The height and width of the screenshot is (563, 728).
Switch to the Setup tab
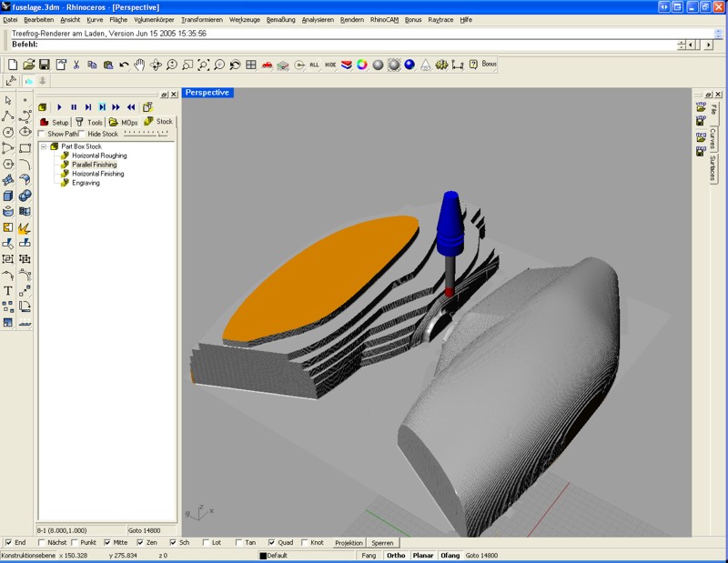click(x=55, y=122)
